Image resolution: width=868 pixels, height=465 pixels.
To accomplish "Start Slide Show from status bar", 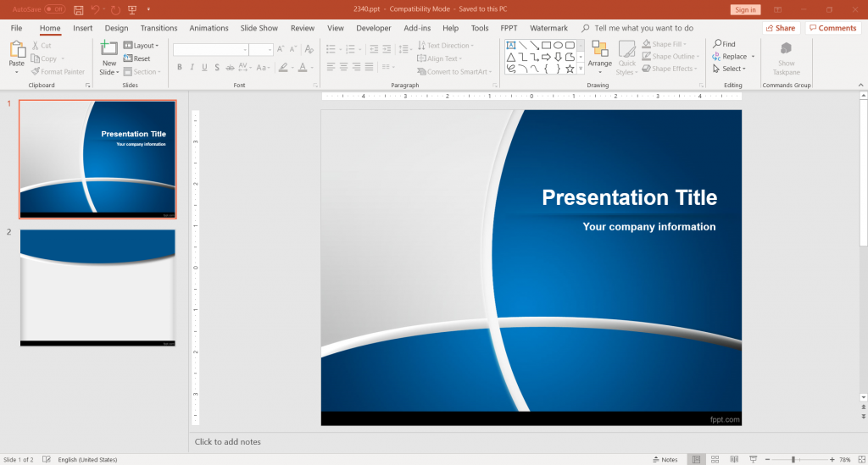I will click(753, 459).
